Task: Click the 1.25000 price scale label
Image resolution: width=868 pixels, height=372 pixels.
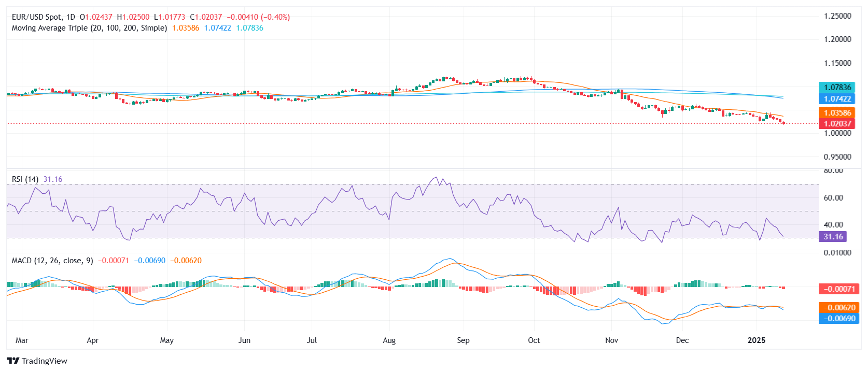Action: pyautogui.click(x=837, y=16)
